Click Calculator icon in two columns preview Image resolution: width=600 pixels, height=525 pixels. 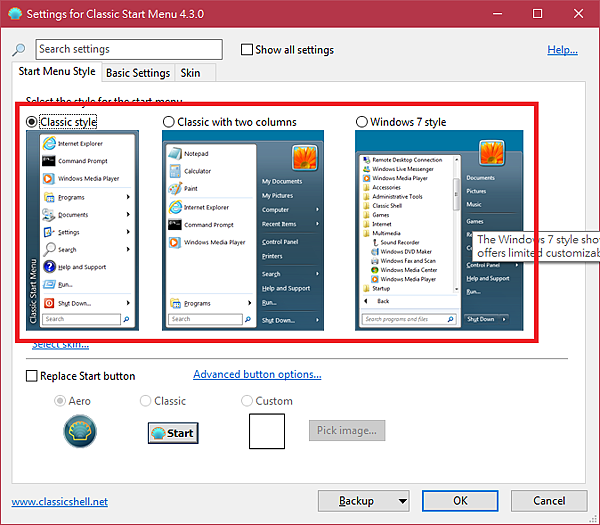coord(175,171)
